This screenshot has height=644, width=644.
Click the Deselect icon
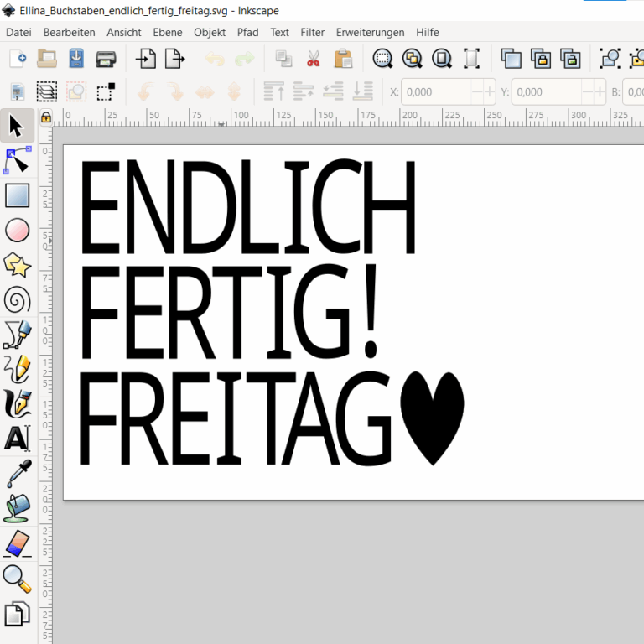(x=76, y=91)
